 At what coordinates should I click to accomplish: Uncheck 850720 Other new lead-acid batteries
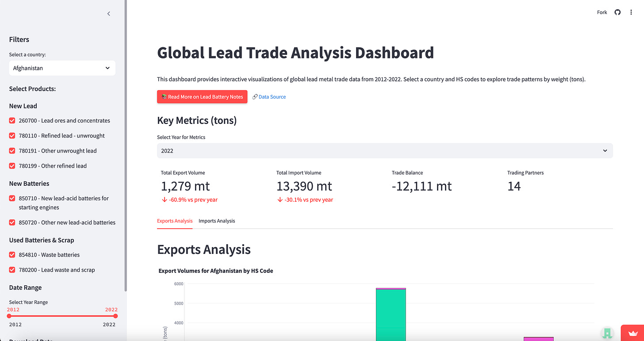point(12,222)
